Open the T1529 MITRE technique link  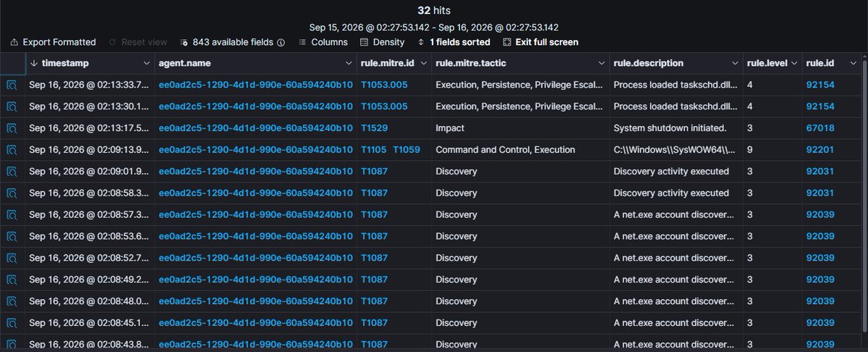[374, 128]
